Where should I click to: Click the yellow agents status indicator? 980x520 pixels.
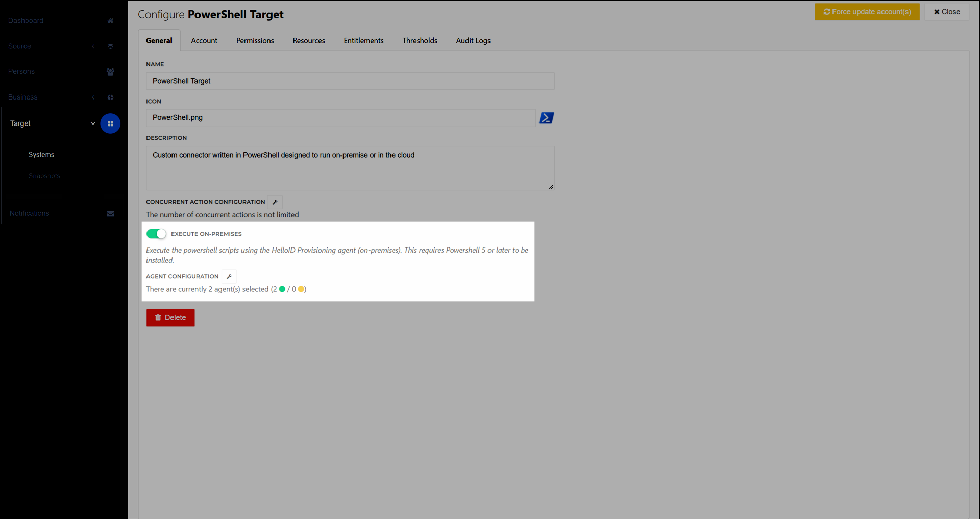point(301,289)
